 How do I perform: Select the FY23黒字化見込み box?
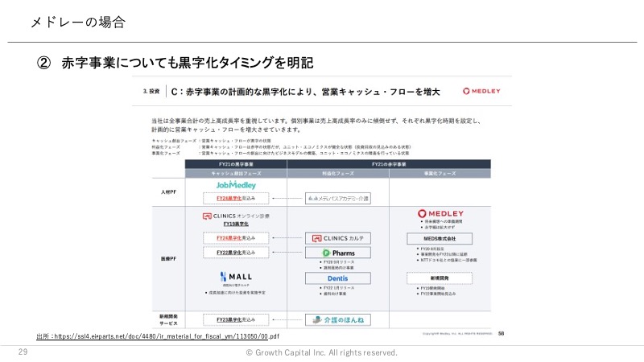pos(236,319)
